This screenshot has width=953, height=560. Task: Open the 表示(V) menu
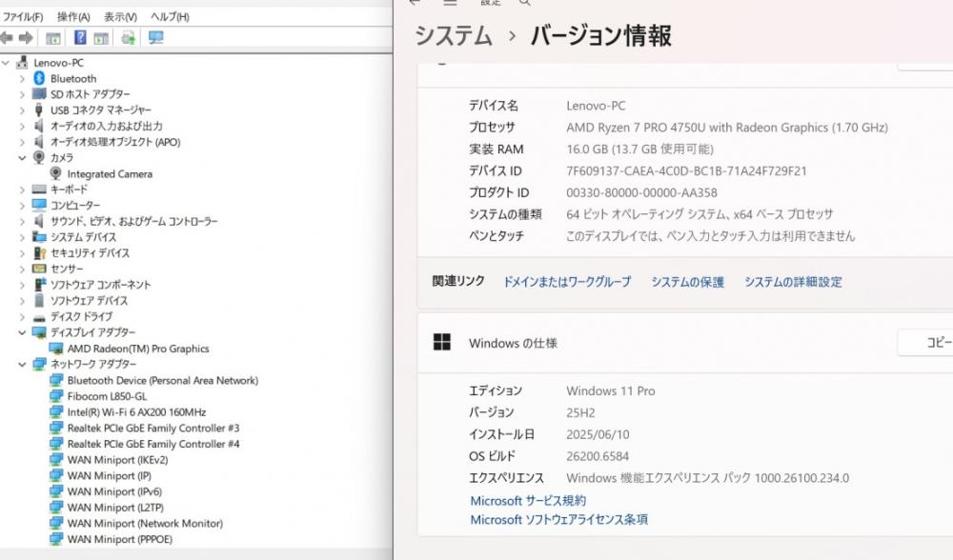tap(120, 16)
